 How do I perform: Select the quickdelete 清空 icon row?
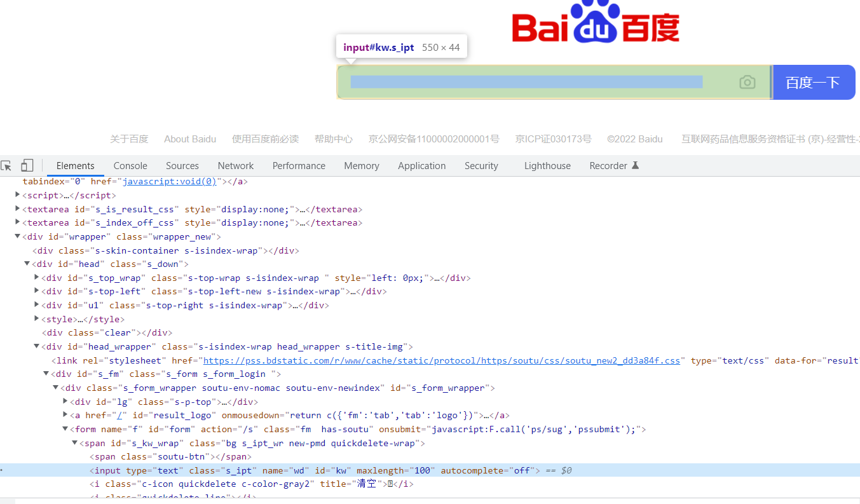[x=430, y=484]
